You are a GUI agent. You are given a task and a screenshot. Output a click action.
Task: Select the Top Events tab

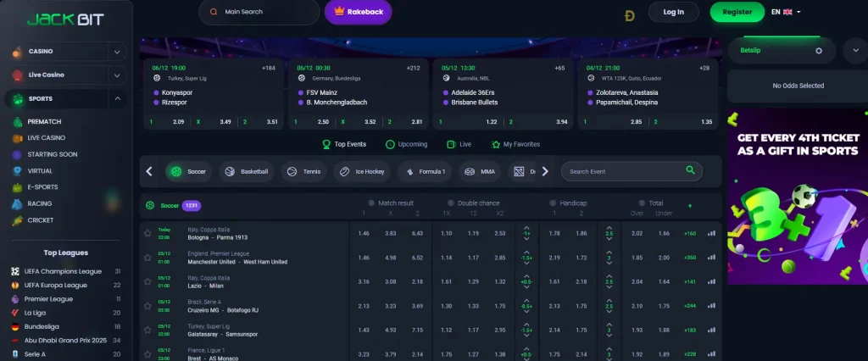click(x=344, y=144)
